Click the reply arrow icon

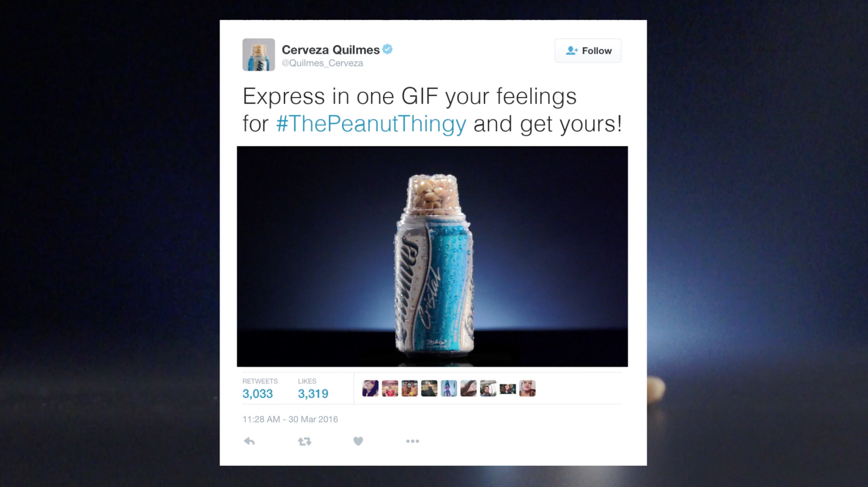pos(249,441)
